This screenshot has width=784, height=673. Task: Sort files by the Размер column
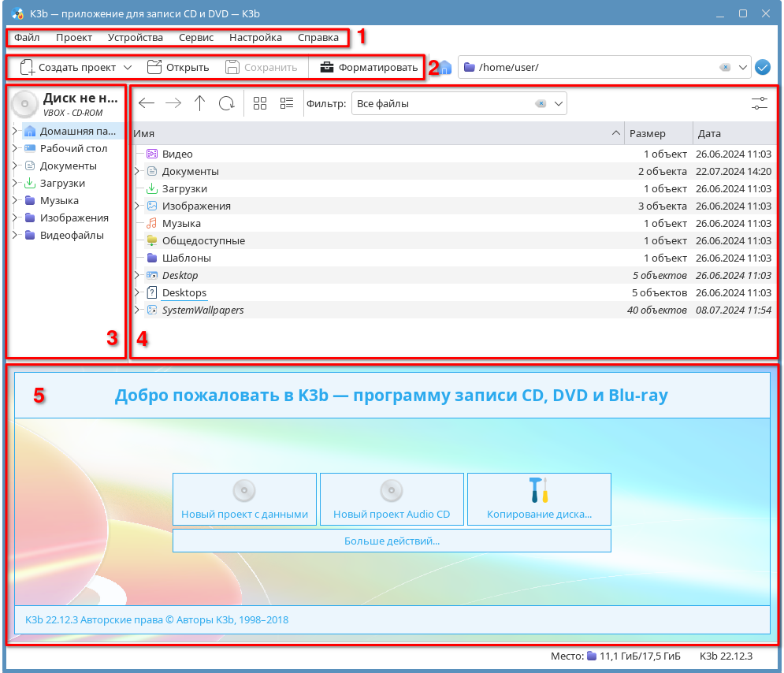[x=657, y=133]
